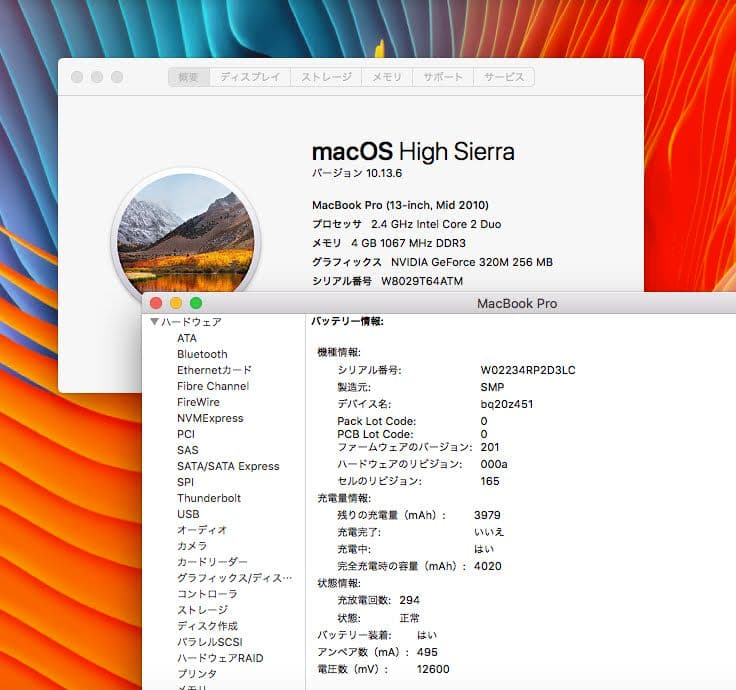This screenshot has height=690, width=736.
Task: Click the device name bq20z451
Action: (507, 404)
